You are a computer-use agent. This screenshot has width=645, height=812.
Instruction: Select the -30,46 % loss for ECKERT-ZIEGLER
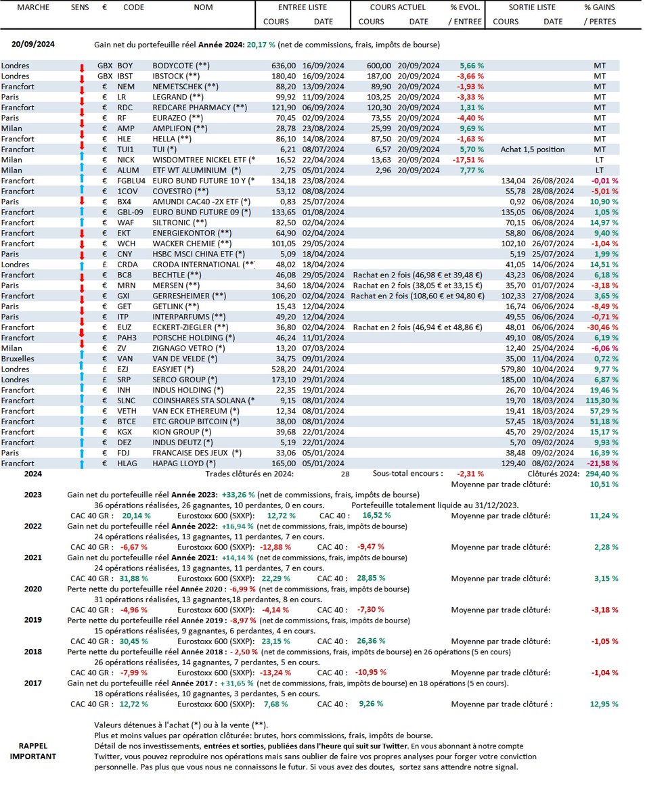coord(601,328)
